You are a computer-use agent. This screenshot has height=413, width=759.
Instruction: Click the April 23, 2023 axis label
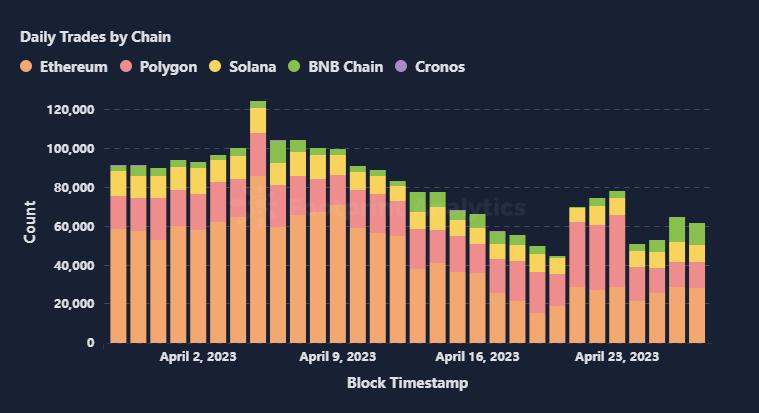tap(617, 357)
